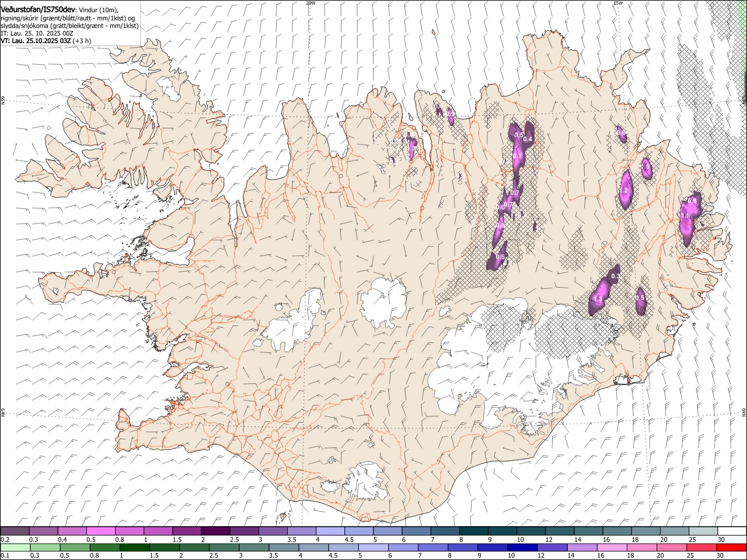Click the round white Hofsjökull glacier area
Viewport: 747px width, 560px height.
tap(383, 303)
